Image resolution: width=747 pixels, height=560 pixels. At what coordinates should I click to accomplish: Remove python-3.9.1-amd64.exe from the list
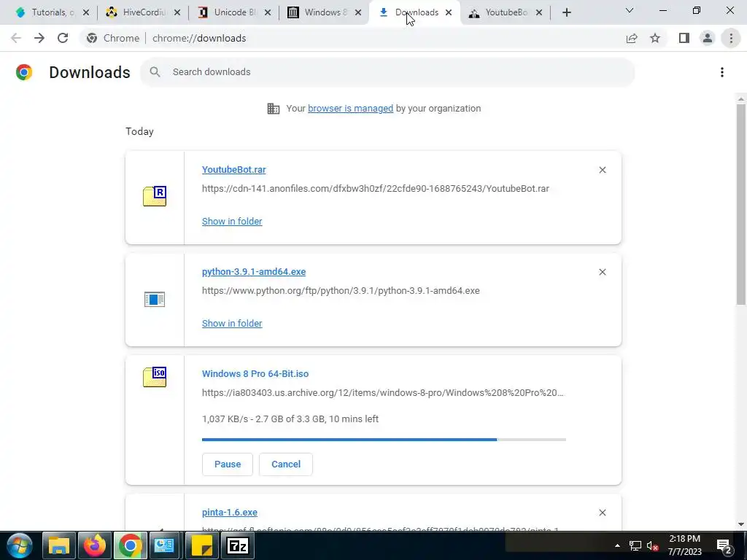603,272
